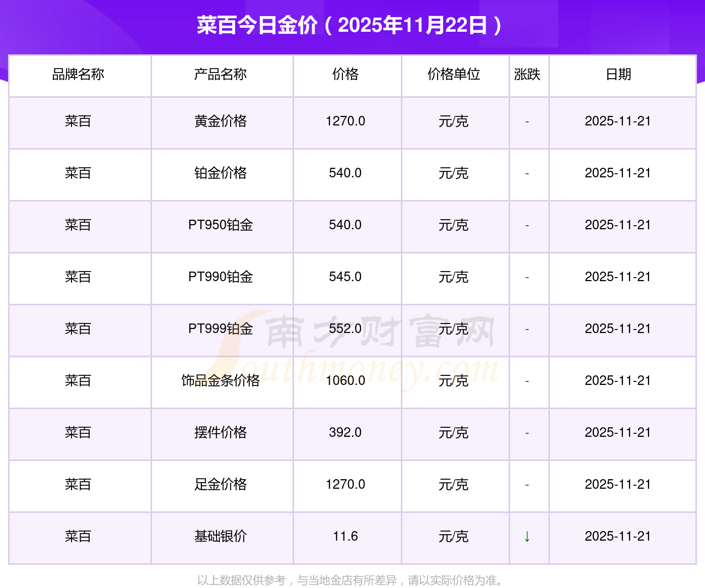Select date 2025-11-21 in the 饰品金条价格 row
The image size is (705, 588).
(x=618, y=381)
